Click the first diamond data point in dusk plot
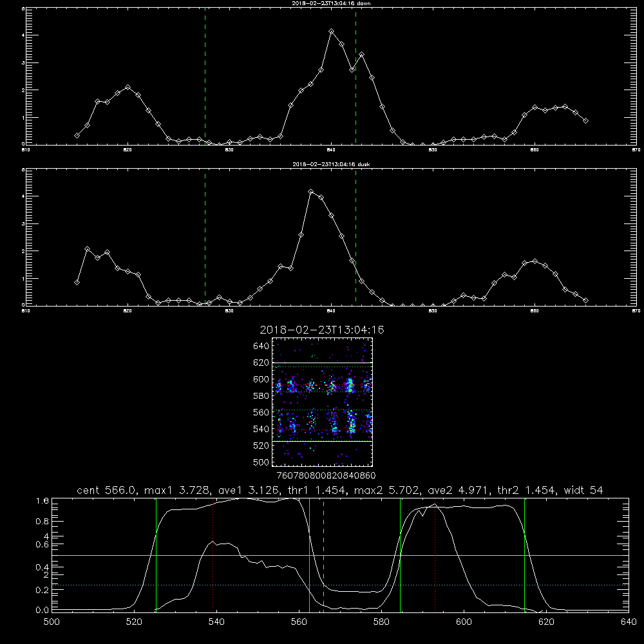The width and height of the screenshot is (644, 644). (77, 283)
